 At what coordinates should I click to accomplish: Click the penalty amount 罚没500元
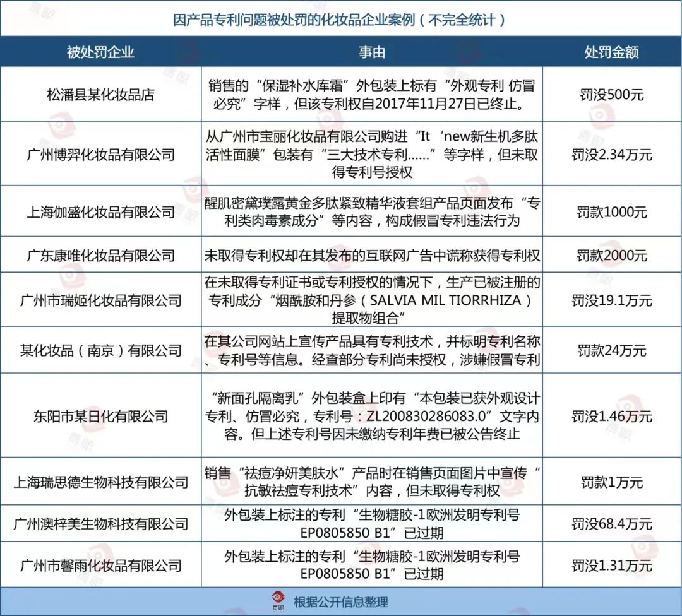pyautogui.click(x=611, y=94)
